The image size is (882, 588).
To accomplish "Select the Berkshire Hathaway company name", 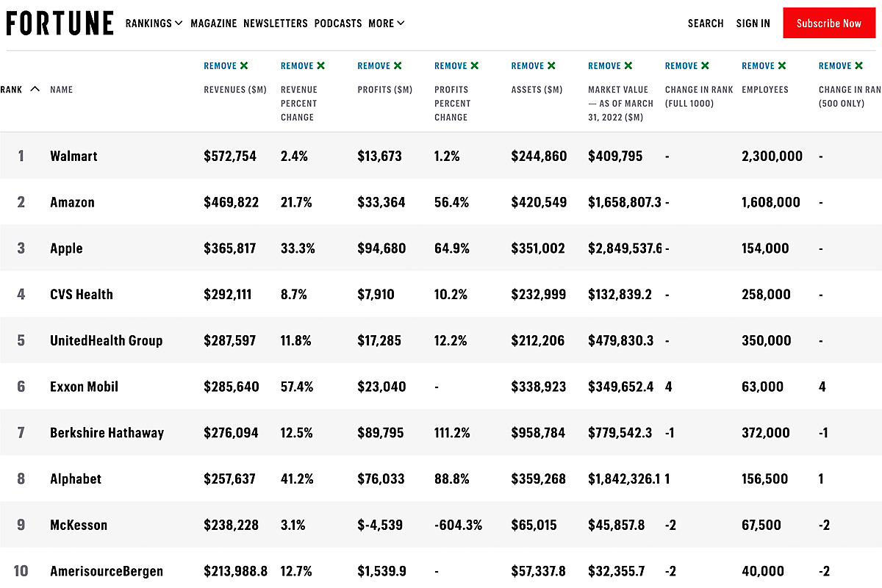I will 107,433.
